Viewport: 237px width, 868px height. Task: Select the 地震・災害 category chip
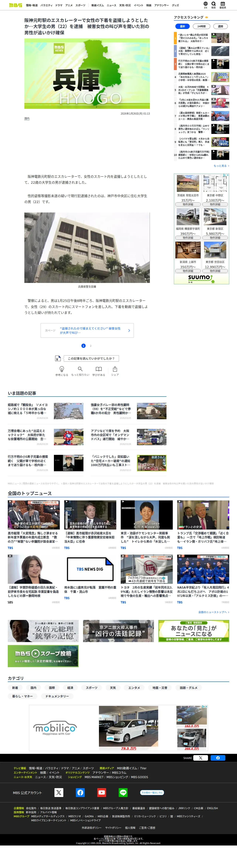tap(160, 688)
